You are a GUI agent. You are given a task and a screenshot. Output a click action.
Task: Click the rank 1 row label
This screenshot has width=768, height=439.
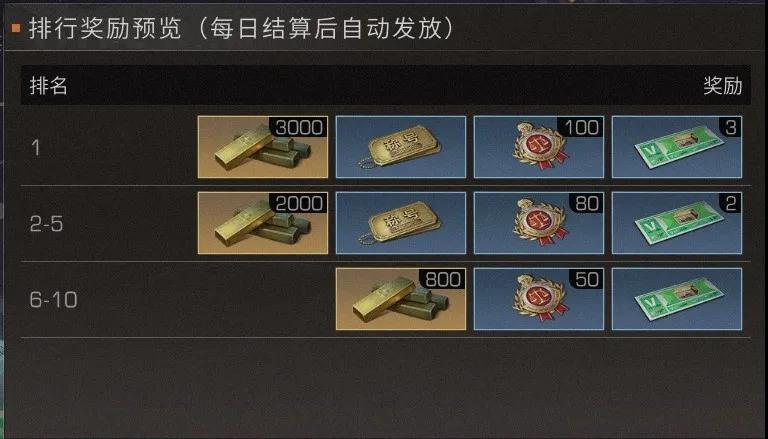tap(35, 147)
